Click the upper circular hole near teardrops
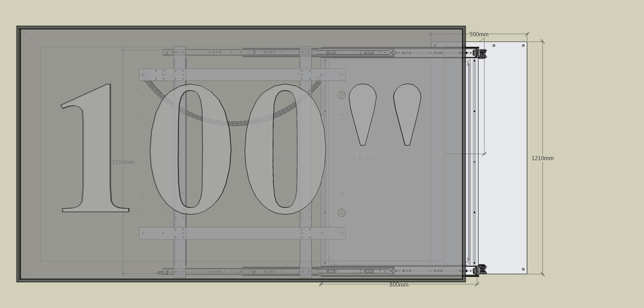The width and height of the screenshot is (644, 308). (x=342, y=95)
